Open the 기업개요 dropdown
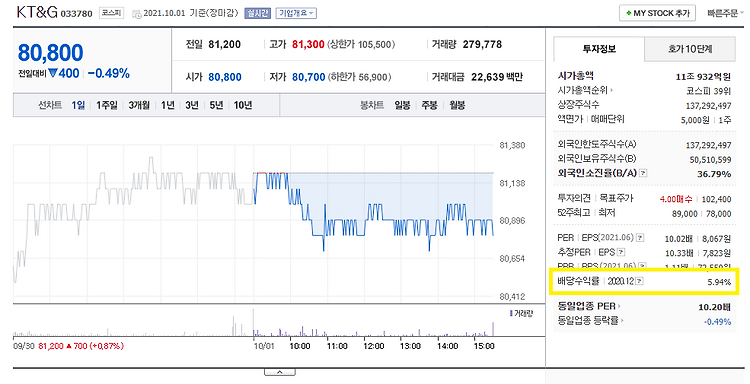 click(x=296, y=13)
